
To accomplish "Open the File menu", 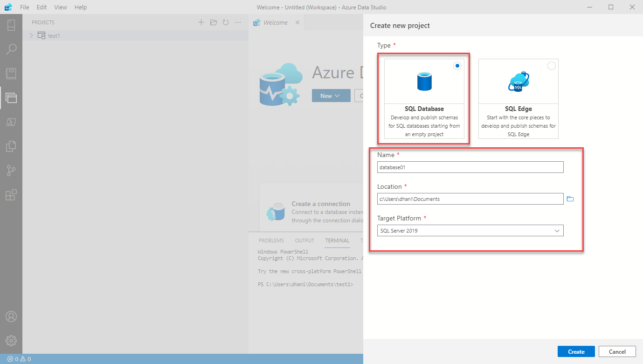I will click(25, 7).
